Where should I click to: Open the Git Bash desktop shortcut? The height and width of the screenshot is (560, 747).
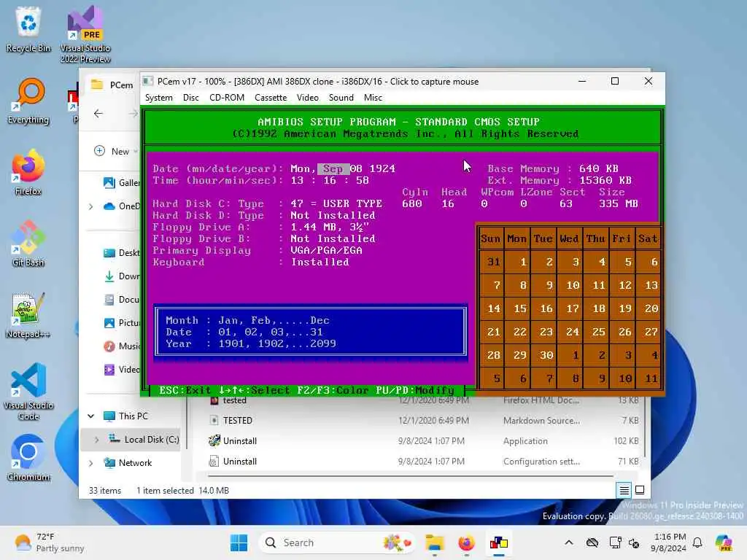[x=28, y=244]
